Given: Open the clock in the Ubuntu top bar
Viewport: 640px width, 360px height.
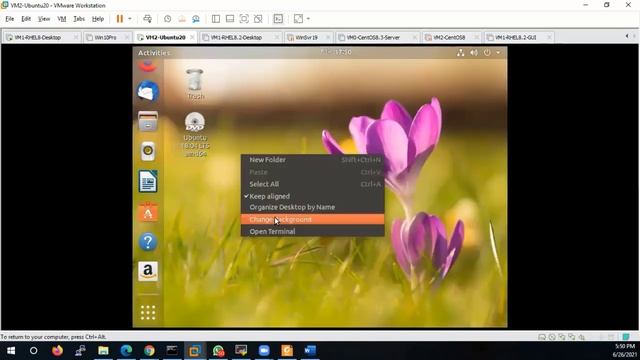Looking at the screenshot, I should coord(336,52).
